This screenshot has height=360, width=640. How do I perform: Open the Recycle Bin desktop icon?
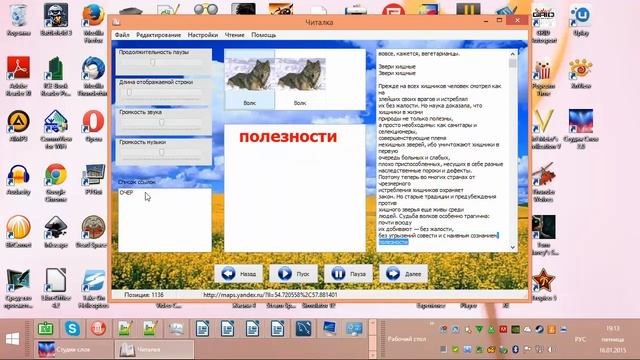click(18, 20)
